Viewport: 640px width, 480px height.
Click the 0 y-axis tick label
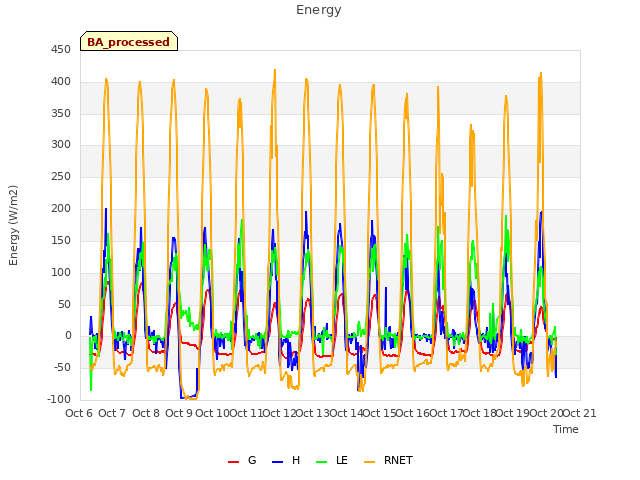click(68, 336)
